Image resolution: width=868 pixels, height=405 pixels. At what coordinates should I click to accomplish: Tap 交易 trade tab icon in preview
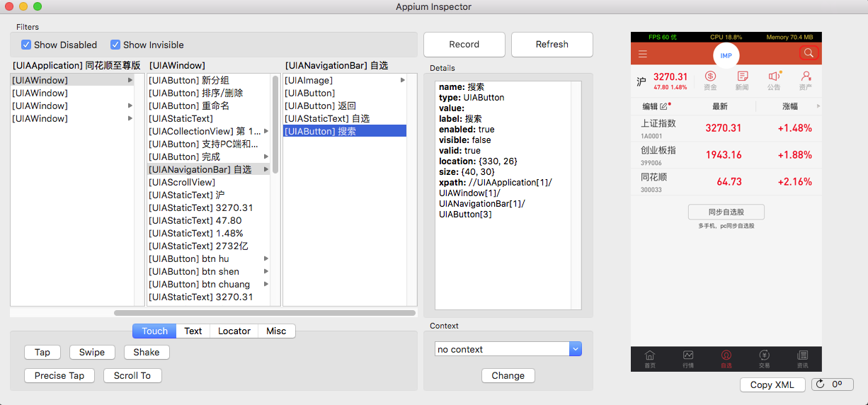(x=764, y=359)
